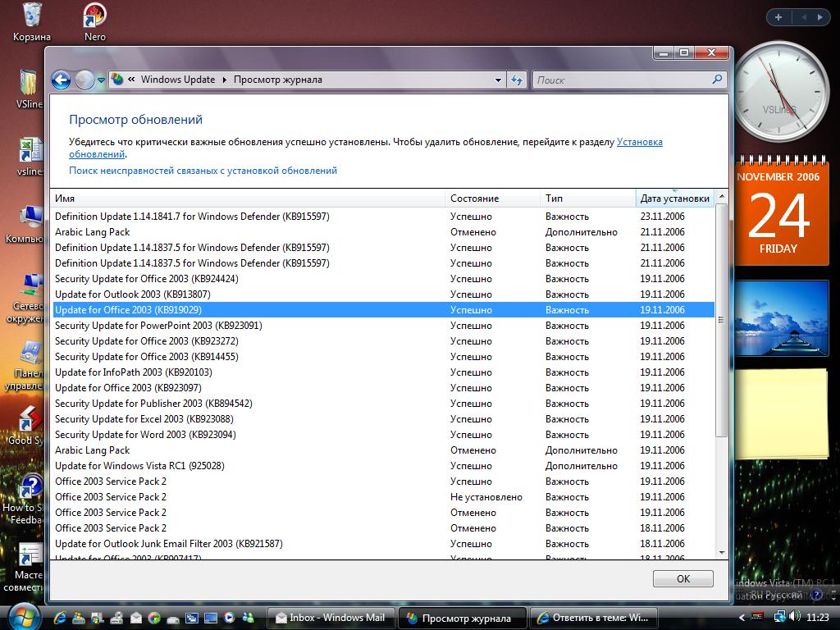This screenshot has width=840, height=630.
Task: Sort by the Дата установки column header
Action: (674, 199)
